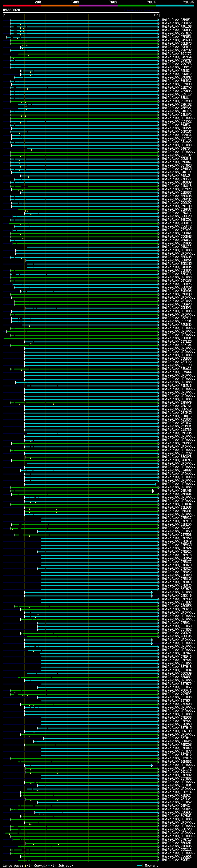Select label UniRef100_Q3UB36
The width and height of the screenshot is (197, 868).
[x=176, y=358]
